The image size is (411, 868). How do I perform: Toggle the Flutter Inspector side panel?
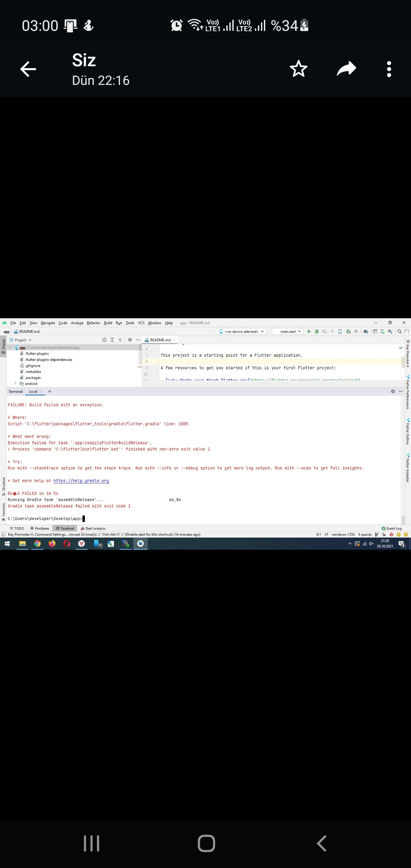tap(408, 468)
